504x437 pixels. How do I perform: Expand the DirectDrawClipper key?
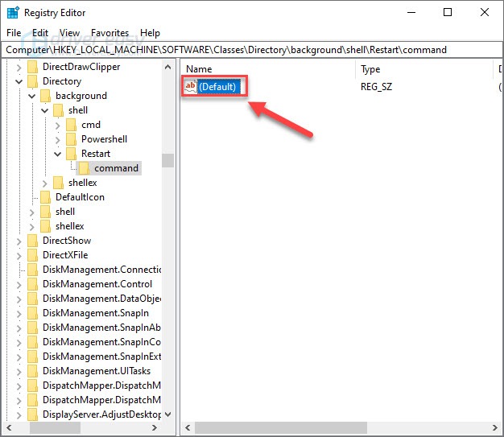click(19, 68)
